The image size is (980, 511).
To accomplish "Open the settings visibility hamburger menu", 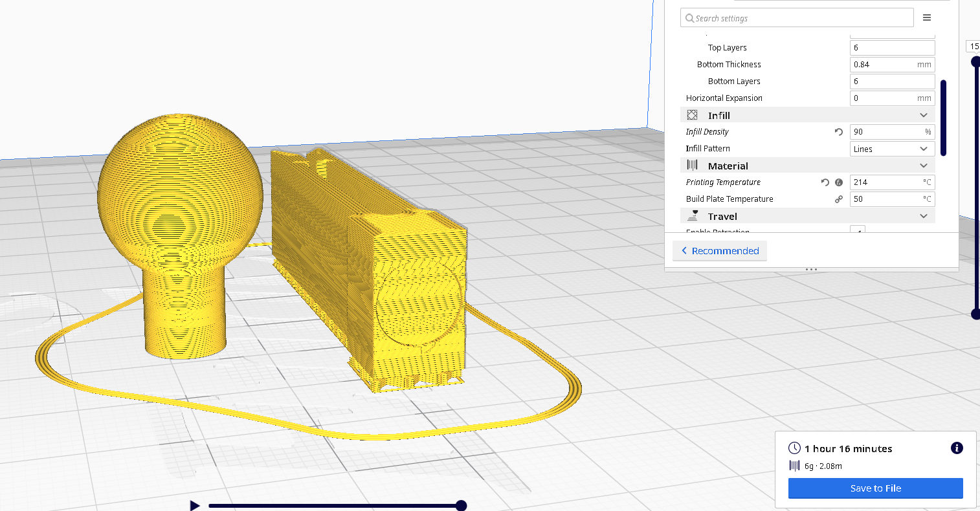I will coord(927,17).
